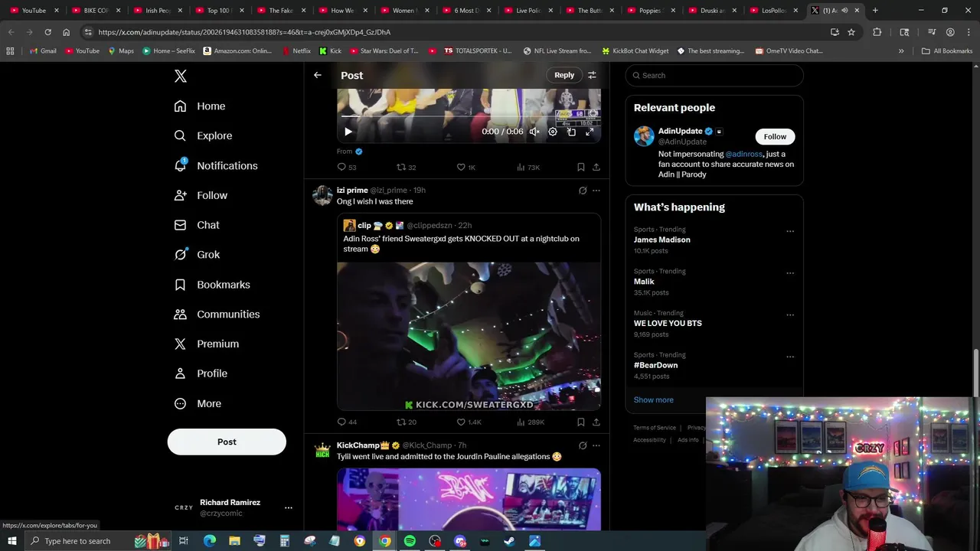Open Communities in sidebar
The width and height of the screenshot is (980, 551).
(x=217, y=315)
